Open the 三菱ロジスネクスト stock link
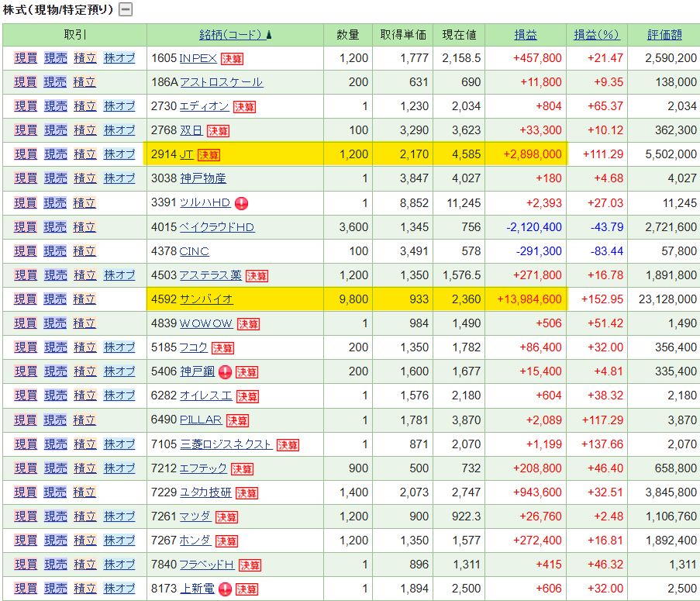 [226, 445]
